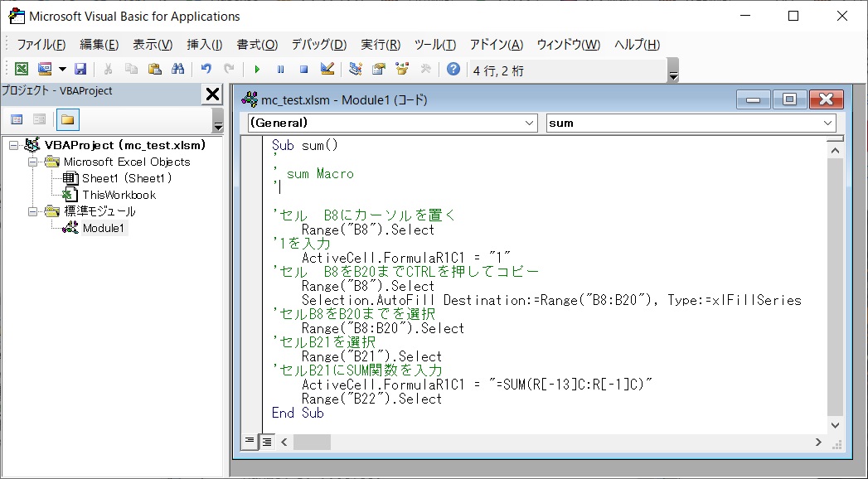Viewport: 868px width, 479px height.
Task: Collapse the VBAProject (mc_test.xlsm) node
Action: [14, 146]
